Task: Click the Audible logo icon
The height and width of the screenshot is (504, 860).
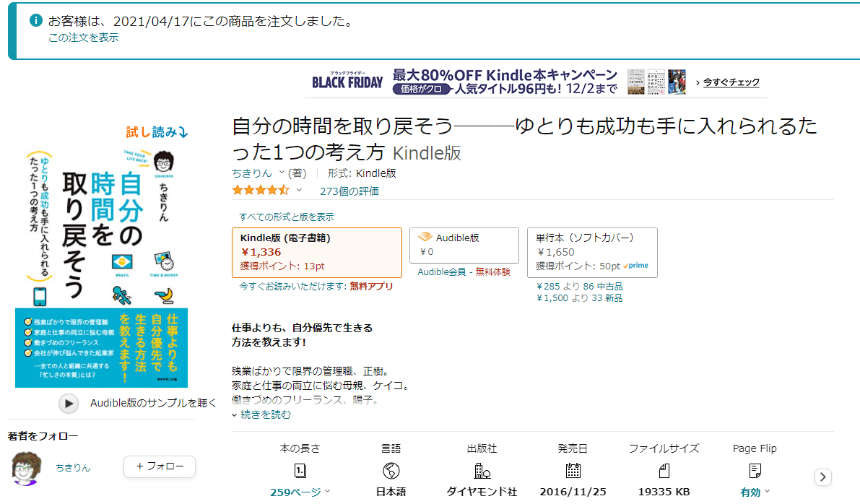Action: (425, 238)
